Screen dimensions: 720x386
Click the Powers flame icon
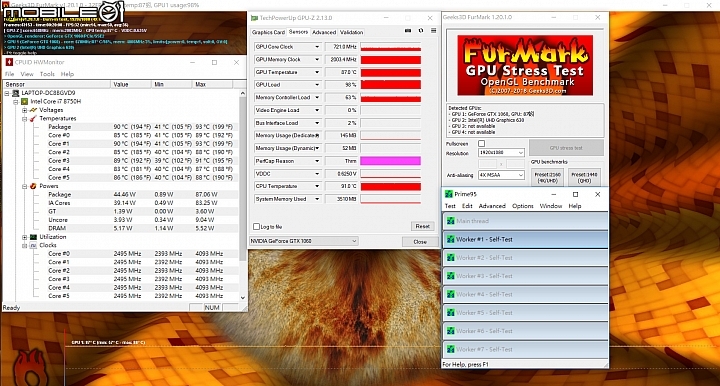point(33,186)
